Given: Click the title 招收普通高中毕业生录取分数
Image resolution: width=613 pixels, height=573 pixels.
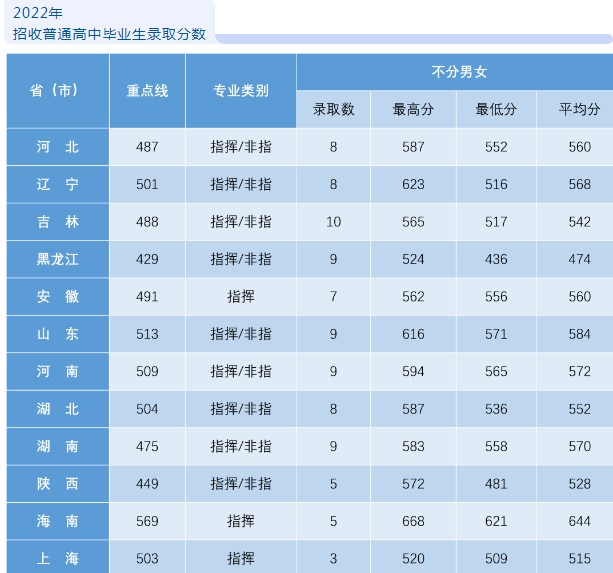Looking at the screenshot, I should click(x=110, y=34).
